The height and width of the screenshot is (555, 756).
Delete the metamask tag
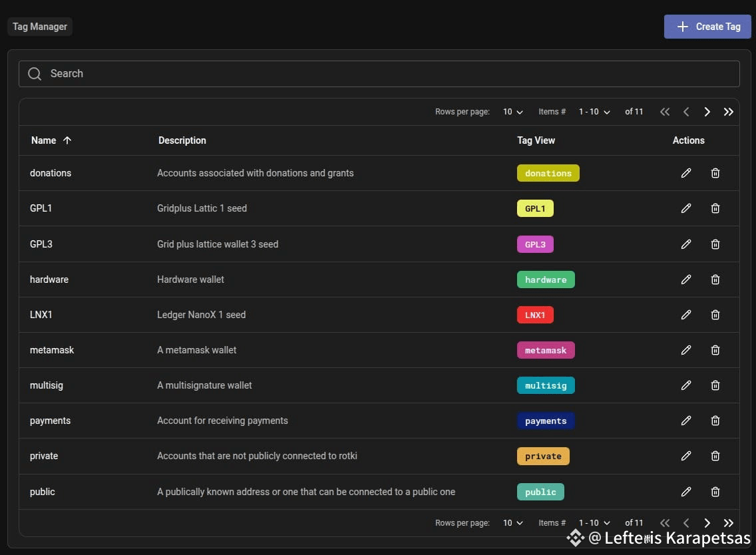click(715, 350)
